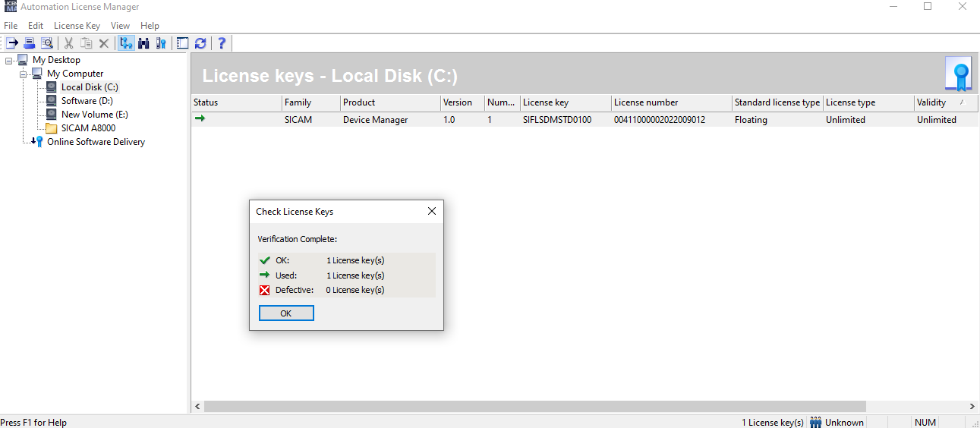Click the green arrow status icon in license row
Image resolution: width=980 pixels, height=428 pixels.
coord(200,119)
